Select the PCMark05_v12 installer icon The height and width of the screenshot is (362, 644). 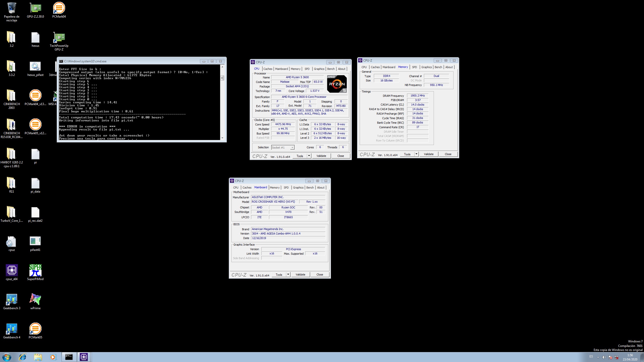click(35, 127)
